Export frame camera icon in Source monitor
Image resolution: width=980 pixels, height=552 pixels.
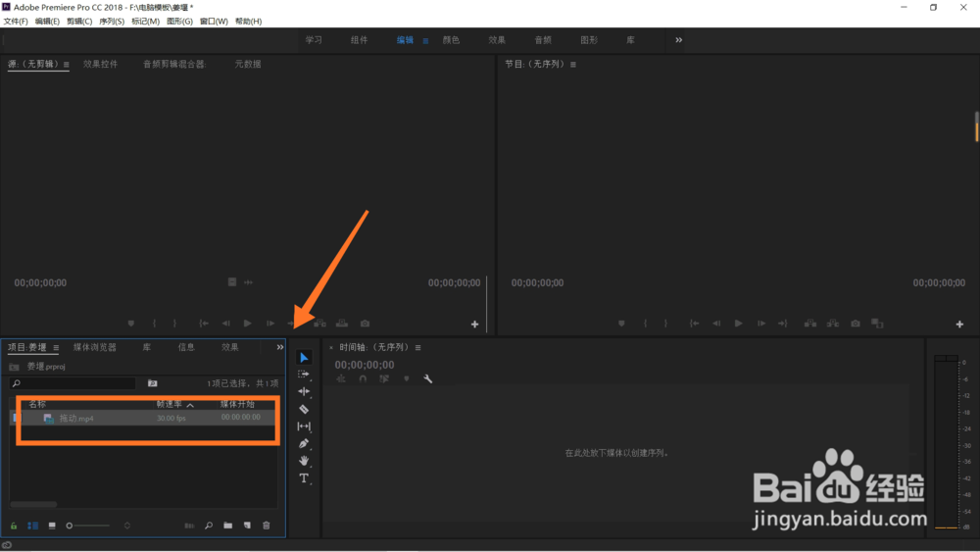pos(365,324)
